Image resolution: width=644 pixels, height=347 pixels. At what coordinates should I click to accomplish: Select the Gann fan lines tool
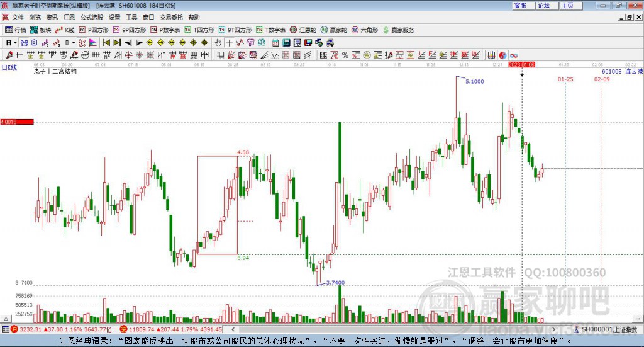tap(231, 55)
